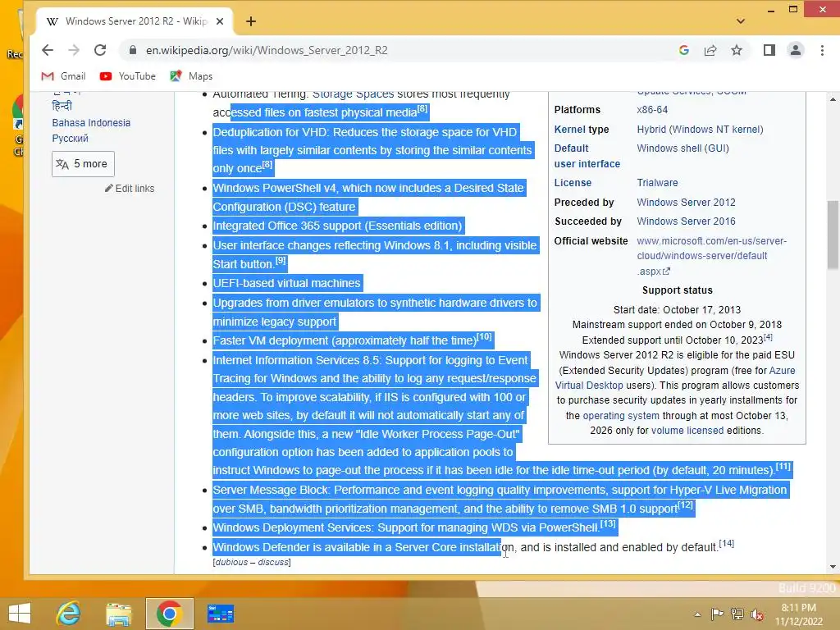Open Google icon in address bar
Image resolution: width=840 pixels, height=630 pixels.
[x=683, y=50]
